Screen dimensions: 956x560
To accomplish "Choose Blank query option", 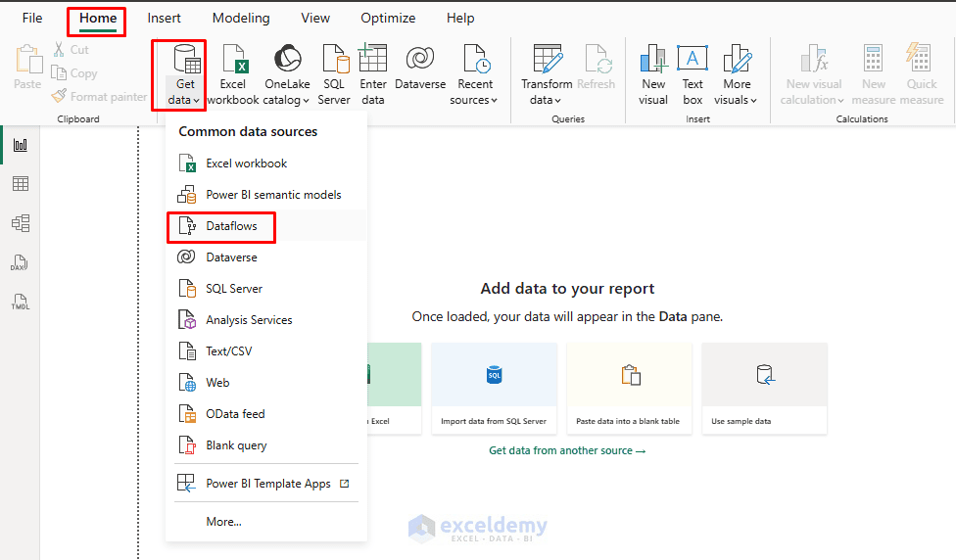I will 266,445.
